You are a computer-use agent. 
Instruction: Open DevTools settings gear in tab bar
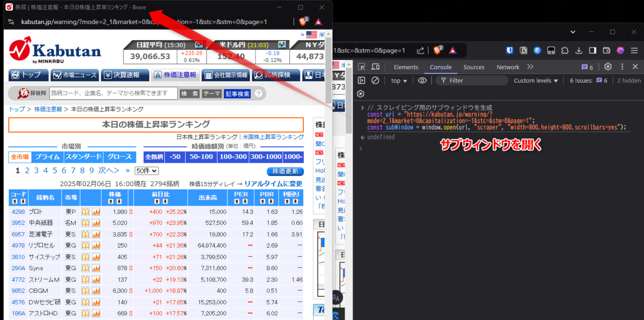(608, 67)
